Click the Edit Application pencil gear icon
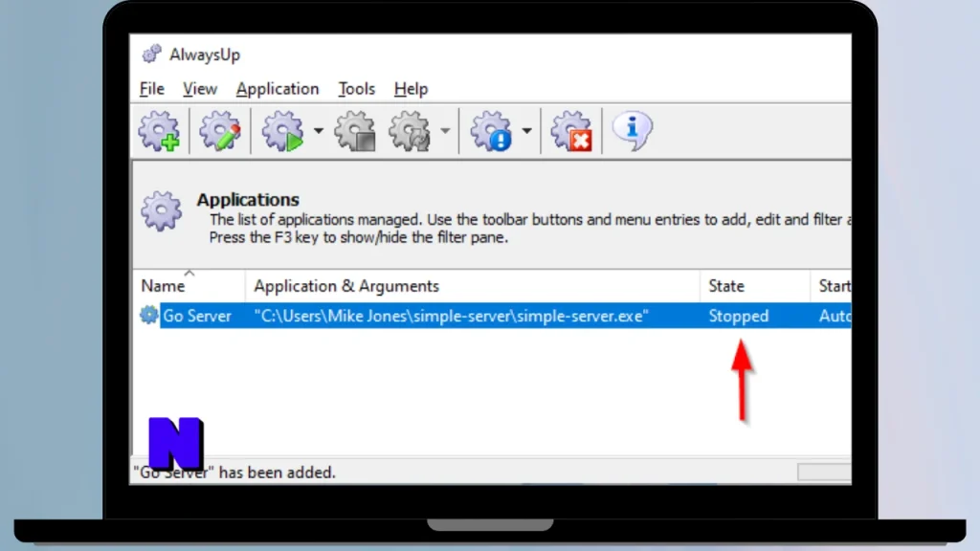Screen dimensions: 980x551 (x=220, y=131)
